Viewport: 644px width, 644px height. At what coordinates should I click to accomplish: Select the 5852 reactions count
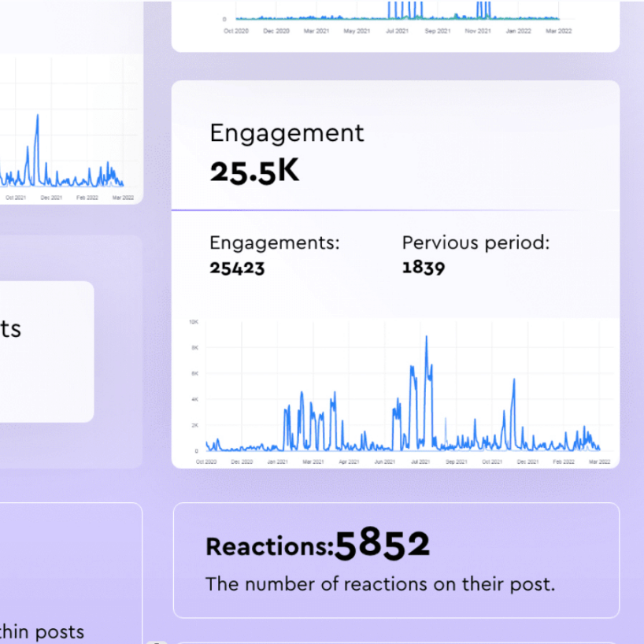click(383, 545)
